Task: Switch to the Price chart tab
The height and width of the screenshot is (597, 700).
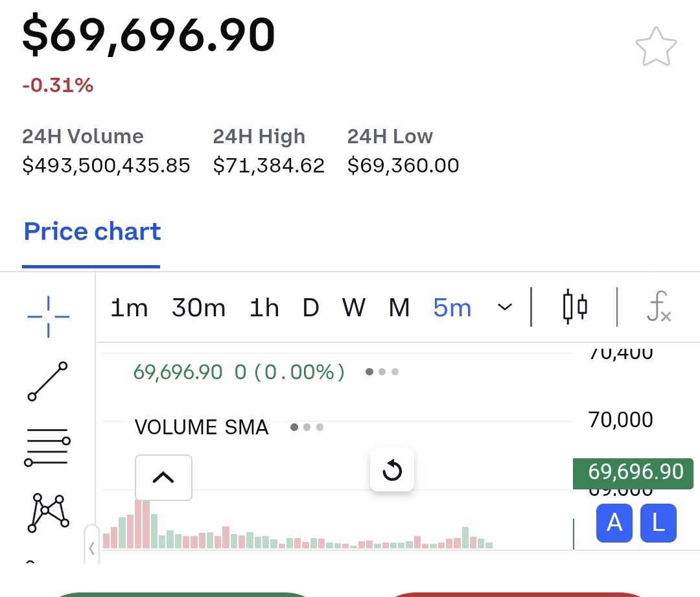Action: pos(92,231)
